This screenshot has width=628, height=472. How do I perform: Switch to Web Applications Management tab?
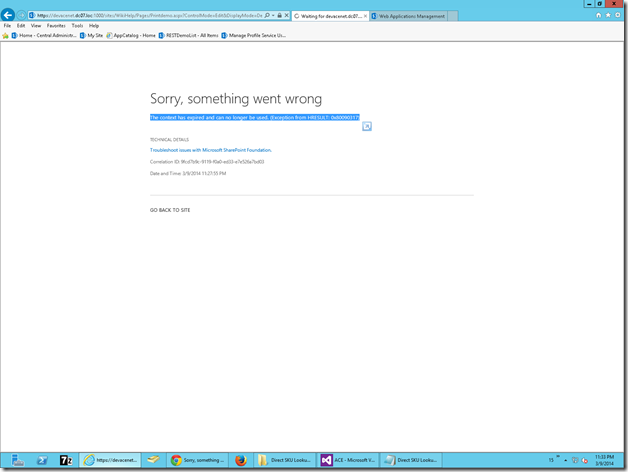(408, 16)
